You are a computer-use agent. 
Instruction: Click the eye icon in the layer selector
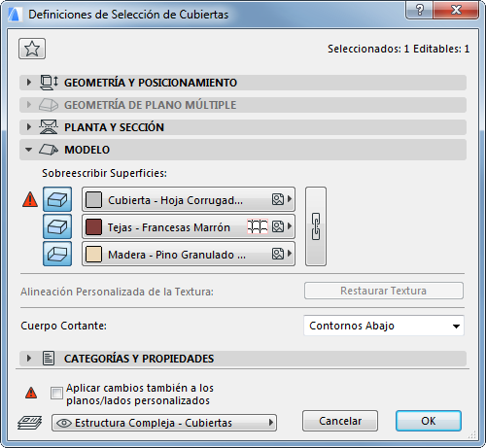64,423
